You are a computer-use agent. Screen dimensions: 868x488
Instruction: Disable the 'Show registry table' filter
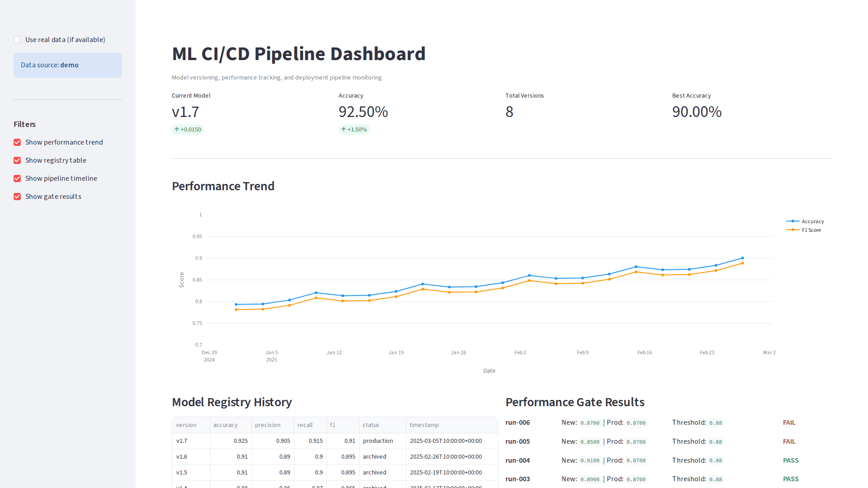click(17, 160)
